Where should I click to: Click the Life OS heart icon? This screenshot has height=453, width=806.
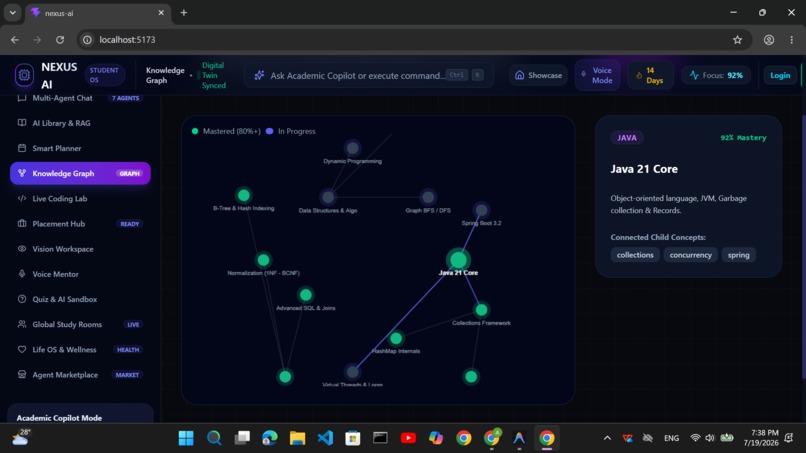click(x=22, y=350)
